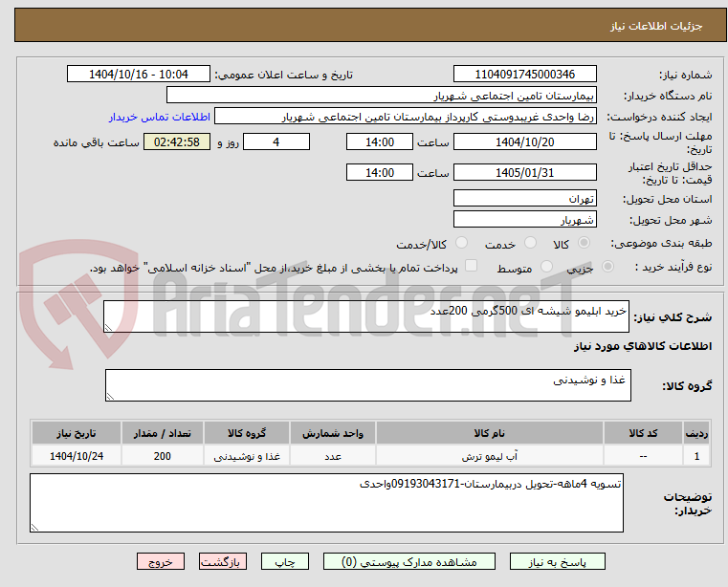Image resolution: width=728 pixels, height=587 pixels.
Task: Click the deadline date field 1404/10/20
Action: pyautogui.click(x=524, y=142)
